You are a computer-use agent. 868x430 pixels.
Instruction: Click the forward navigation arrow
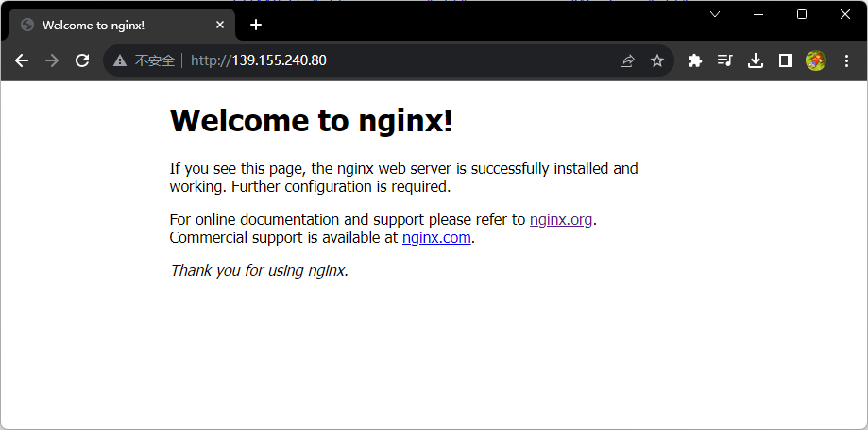point(52,60)
